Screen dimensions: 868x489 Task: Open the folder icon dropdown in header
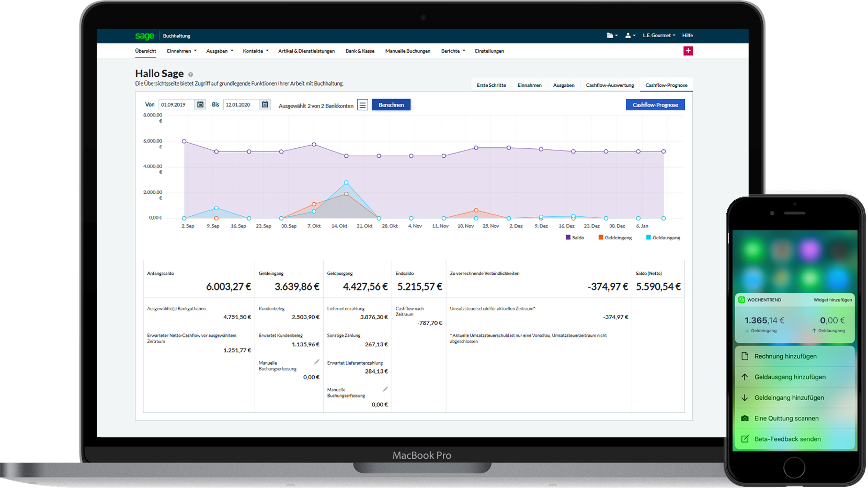coord(612,36)
